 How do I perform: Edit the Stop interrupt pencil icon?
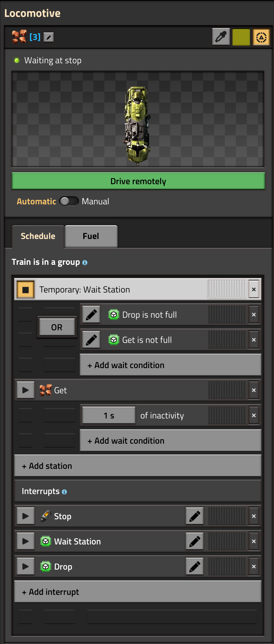(195, 516)
